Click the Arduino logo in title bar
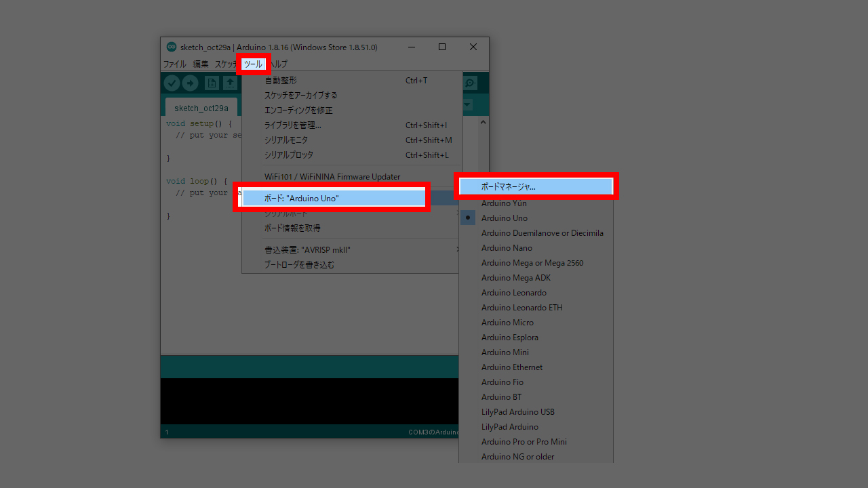The width and height of the screenshot is (868, 488). (172, 47)
